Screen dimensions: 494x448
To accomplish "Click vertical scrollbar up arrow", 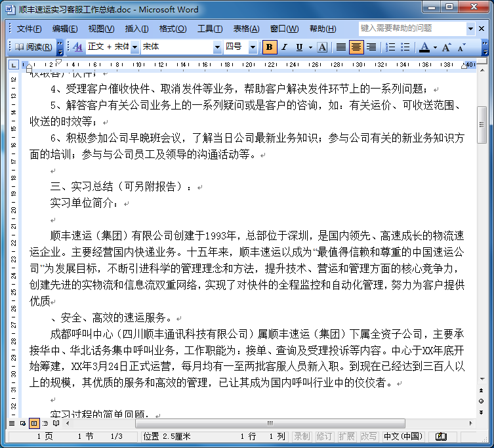I will point(482,70).
